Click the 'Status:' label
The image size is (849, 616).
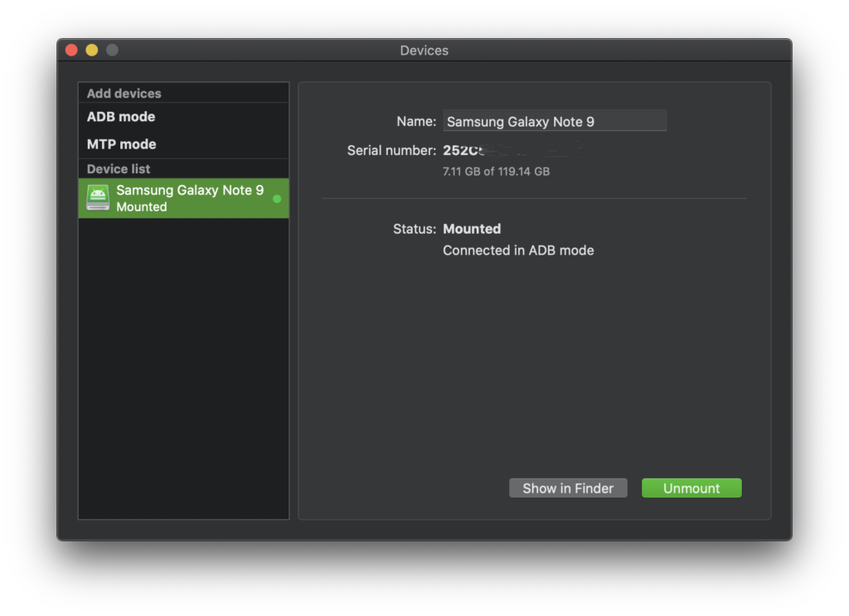pos(415,229)
